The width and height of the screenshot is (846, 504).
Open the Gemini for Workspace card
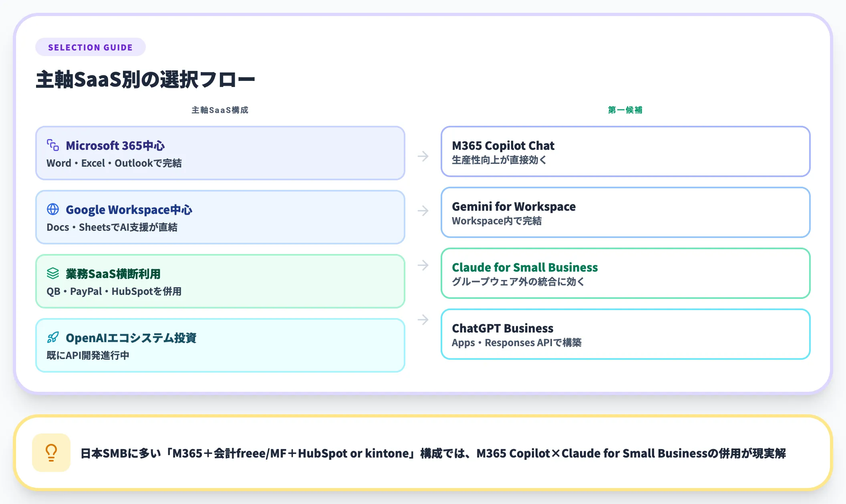tap(625, 212)
